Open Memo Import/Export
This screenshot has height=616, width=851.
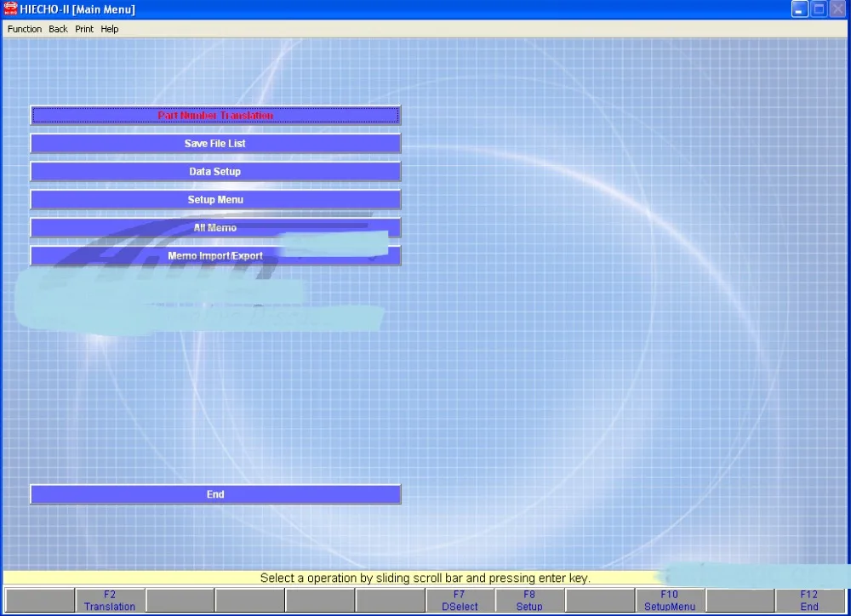coord(215,255)
